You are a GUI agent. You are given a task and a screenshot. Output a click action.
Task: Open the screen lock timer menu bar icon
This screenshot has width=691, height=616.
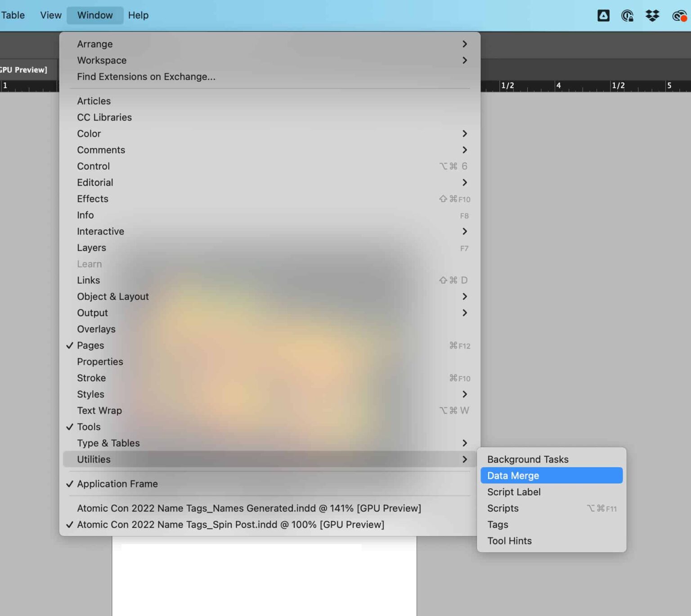(x=628, y=15)
